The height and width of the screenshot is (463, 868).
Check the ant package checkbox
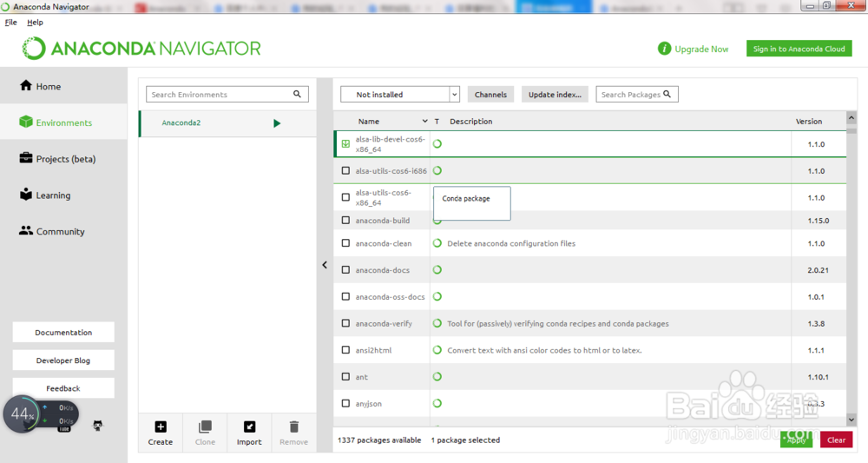pyautogui.click(x=346, y=377)
